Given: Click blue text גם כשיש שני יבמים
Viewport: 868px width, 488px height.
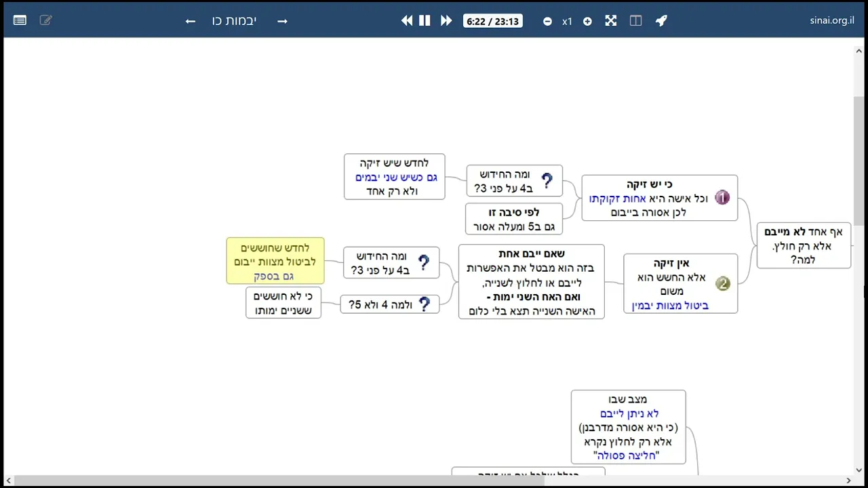Looking at the screenshot, I should pos(396,177).
